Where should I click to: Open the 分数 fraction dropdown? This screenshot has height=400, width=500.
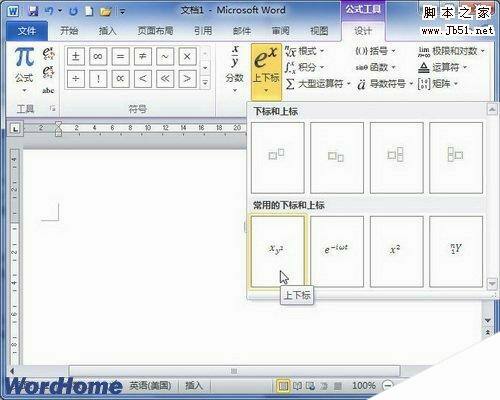point(235,69)
